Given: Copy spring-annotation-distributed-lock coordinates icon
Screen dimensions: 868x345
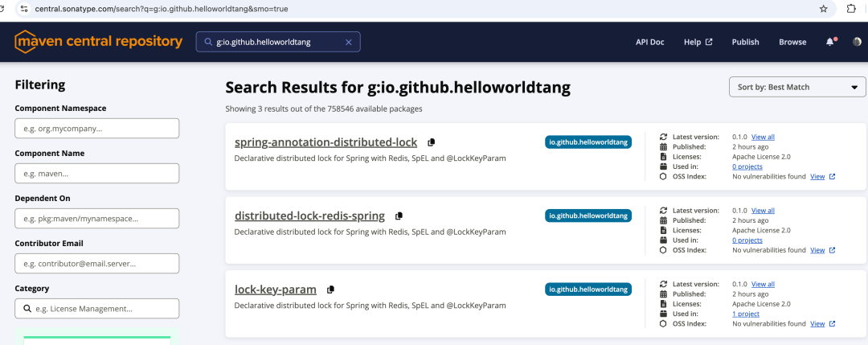Looking at the screenshot, I should point(432,142).
